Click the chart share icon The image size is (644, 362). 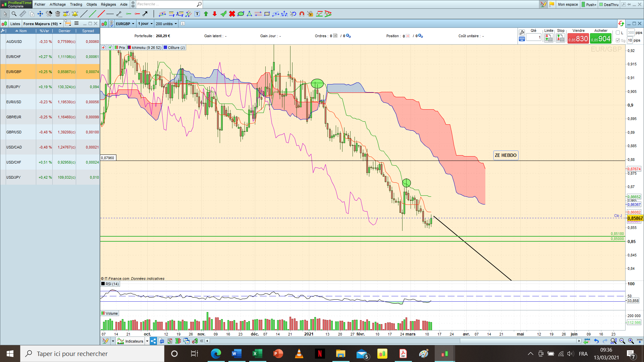(x=153, y=341)
